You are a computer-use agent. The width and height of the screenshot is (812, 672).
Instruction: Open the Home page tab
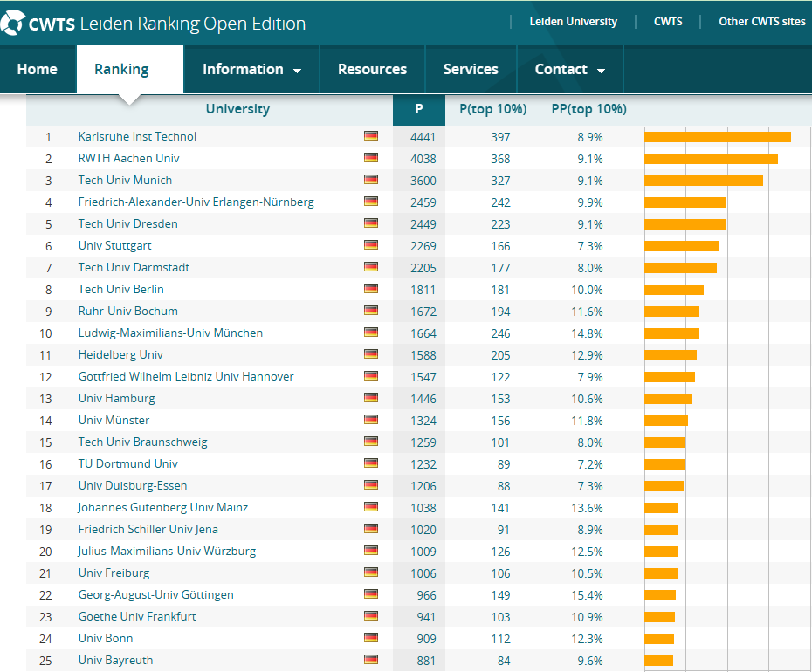tap(38, 70)
